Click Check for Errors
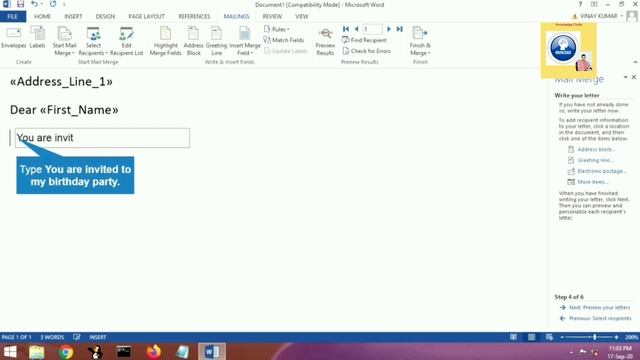 [366, 51]
